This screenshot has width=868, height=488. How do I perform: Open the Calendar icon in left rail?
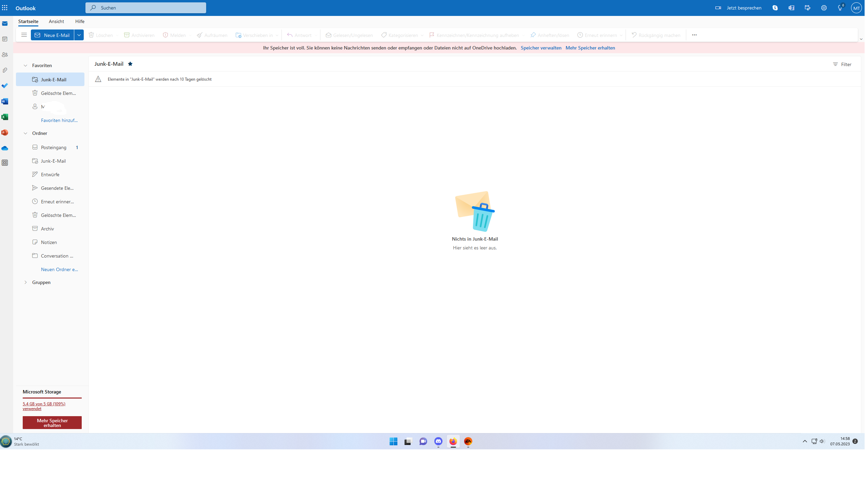tap(5, 39)
